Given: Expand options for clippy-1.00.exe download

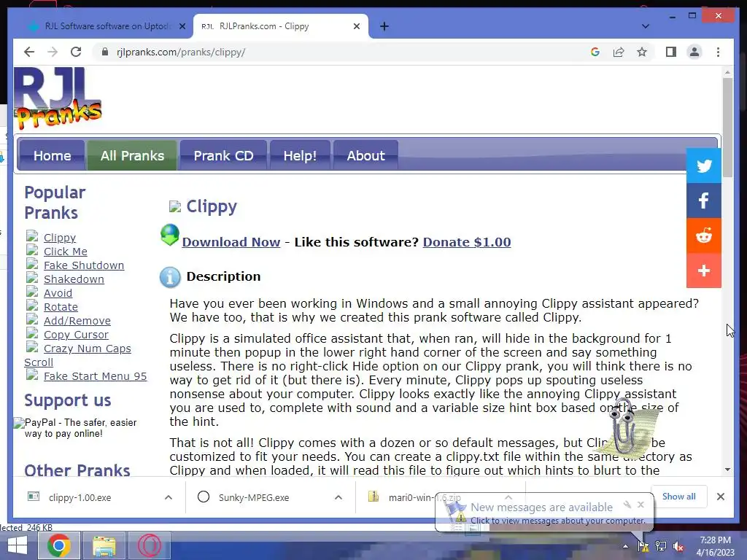Looking at the screenshot, I should (x=169, y=497).
